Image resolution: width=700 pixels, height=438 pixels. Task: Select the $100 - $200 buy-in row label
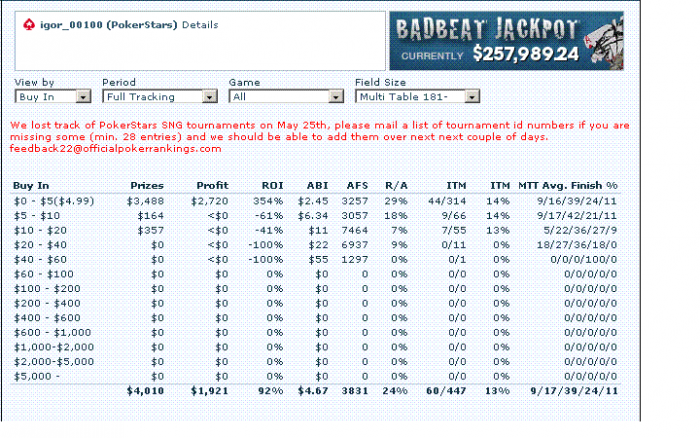pos(47,289)
